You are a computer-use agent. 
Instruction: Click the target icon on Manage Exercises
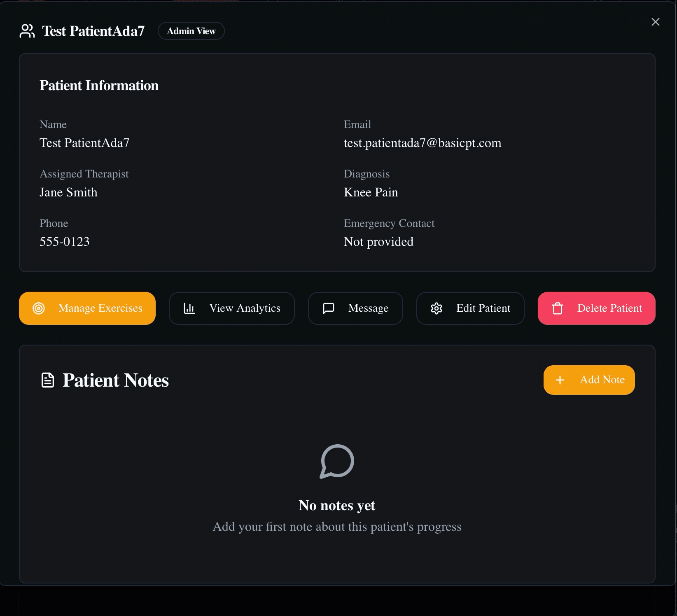[39, 308]
